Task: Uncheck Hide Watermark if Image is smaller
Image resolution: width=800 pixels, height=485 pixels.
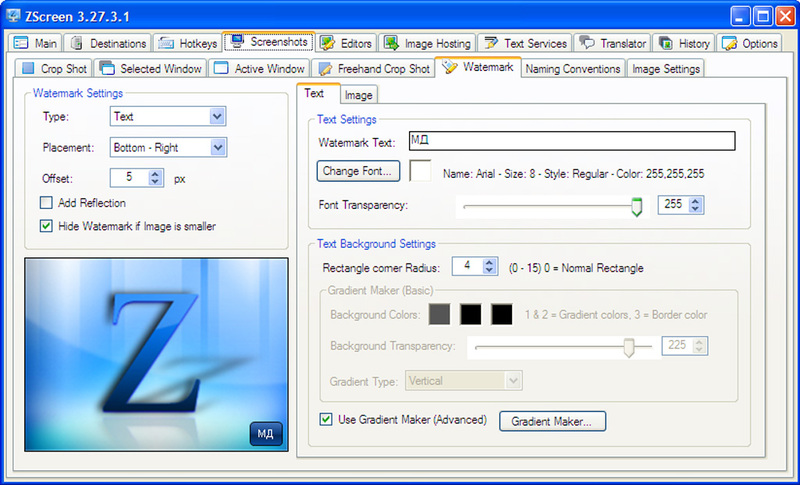Action: (46, 226)
